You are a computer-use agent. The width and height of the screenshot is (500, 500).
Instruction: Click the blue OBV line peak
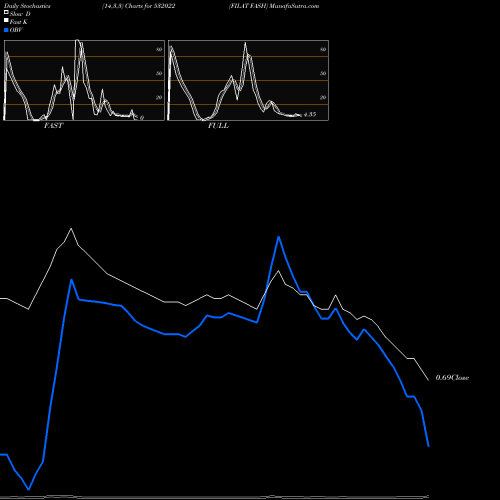coord(279,237)
